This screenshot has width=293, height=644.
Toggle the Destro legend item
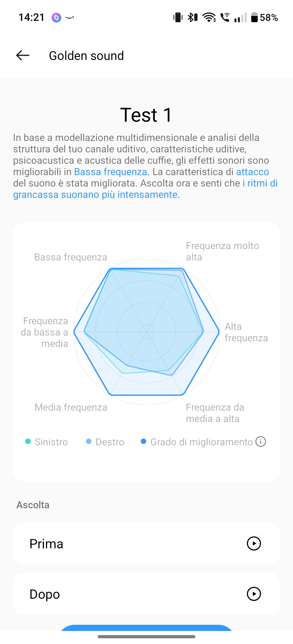point(105,442)
